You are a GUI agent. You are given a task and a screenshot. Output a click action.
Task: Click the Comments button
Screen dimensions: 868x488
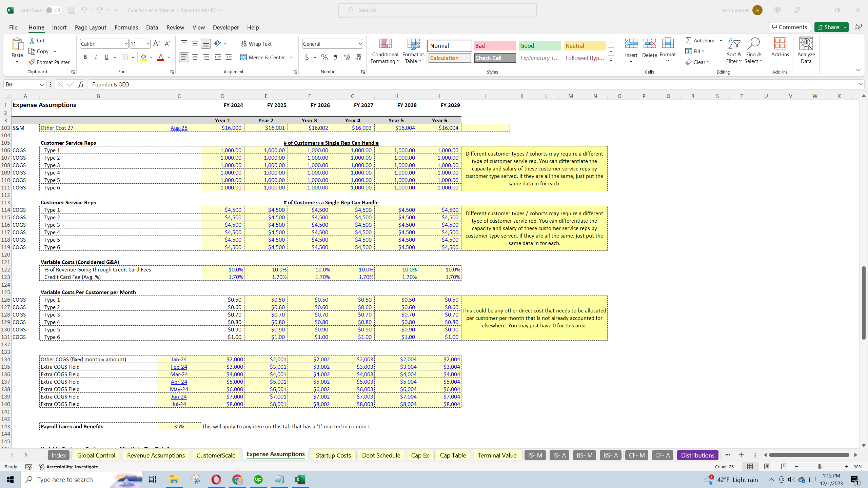[x=790, y=27]
